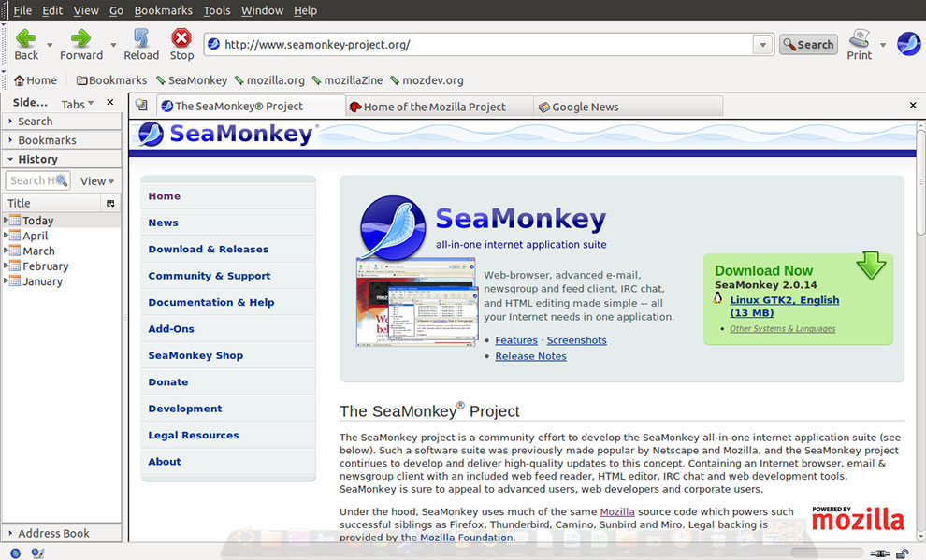
Task: Click the Linux penguin icon near download link
Action: (717, 298)
